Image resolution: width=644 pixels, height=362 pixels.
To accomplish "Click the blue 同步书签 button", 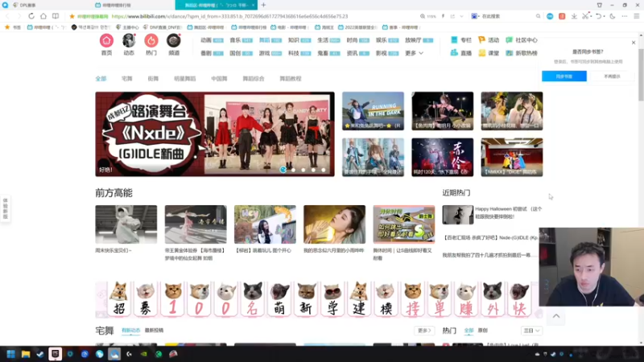I will coord(564,76).
